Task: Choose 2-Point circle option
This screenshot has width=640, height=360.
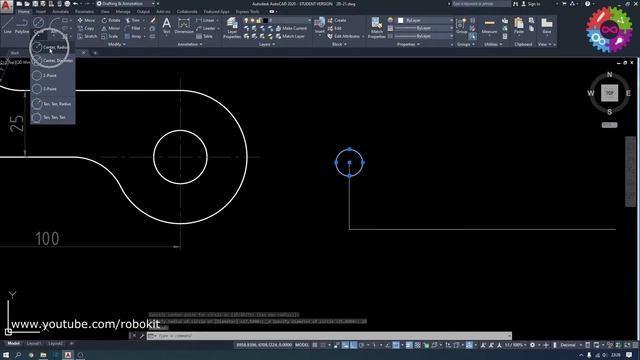Action: (53, 76)
